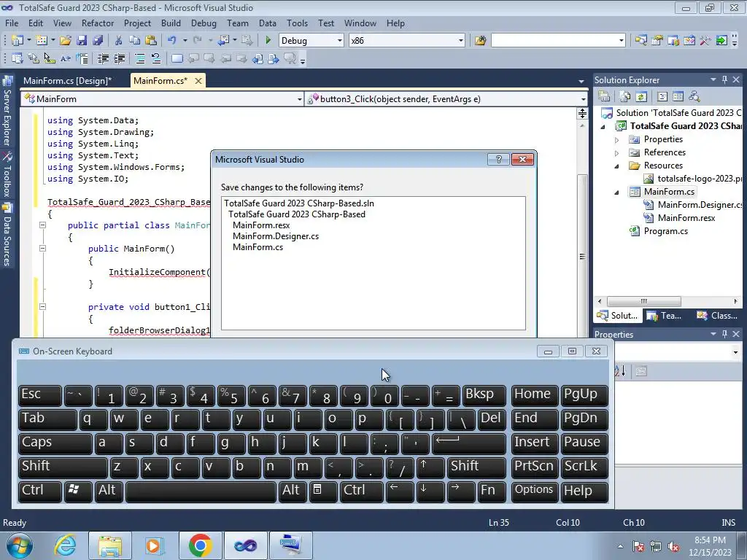The height and width of the screenshot is (560, 747).
Task: Toggle the left Ctrl key on the keyboard
Action: (40, 491)
